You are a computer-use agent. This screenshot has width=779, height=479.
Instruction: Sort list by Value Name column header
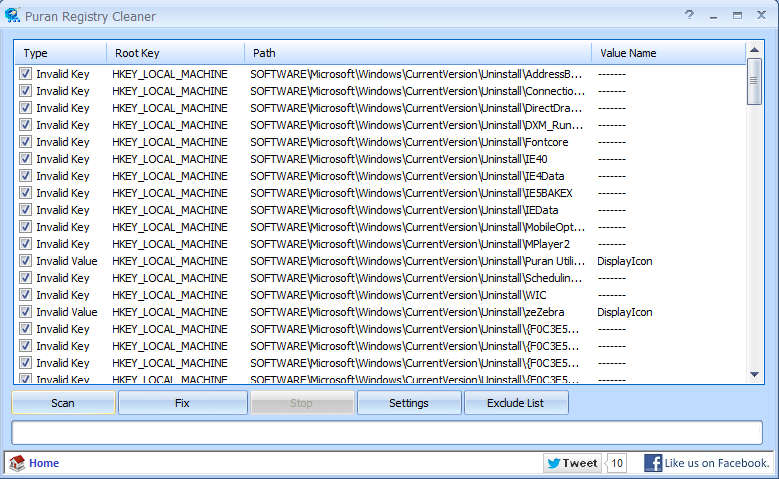pos(669,53)
